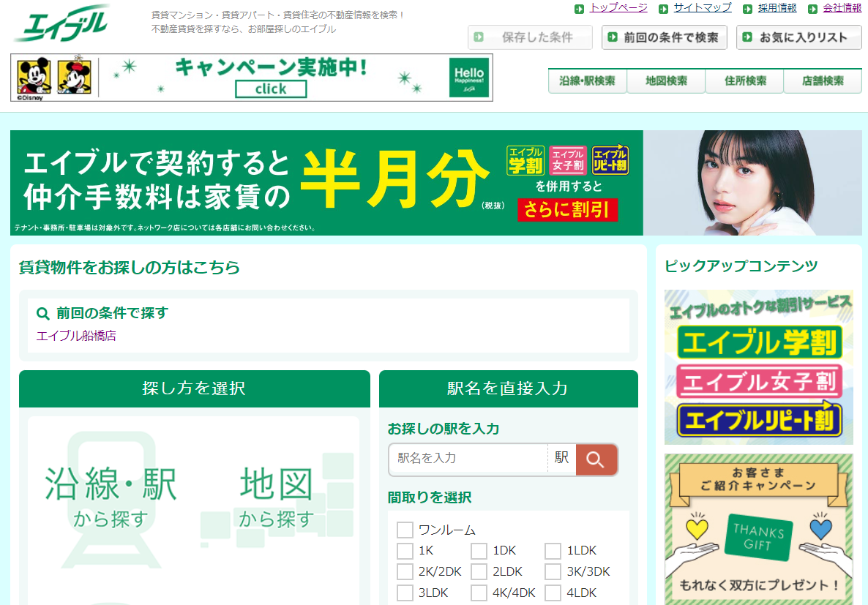This screenshot has width=868, height=605.
Task: Click green arrow icon beside 採用情報
Action: pos(747,9)
